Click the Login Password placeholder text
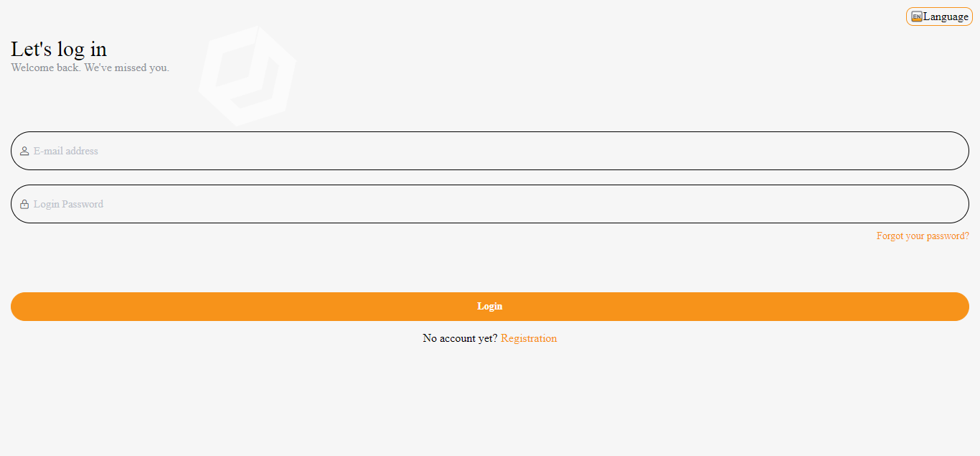980x456 pixels. click(x=68, y=204)
